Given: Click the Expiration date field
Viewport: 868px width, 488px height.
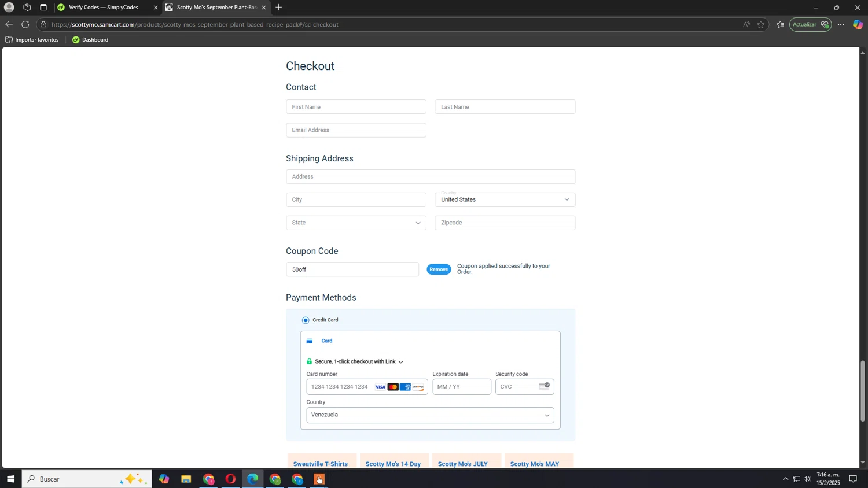Looking at the screenshot, I should tap(462, 387).
